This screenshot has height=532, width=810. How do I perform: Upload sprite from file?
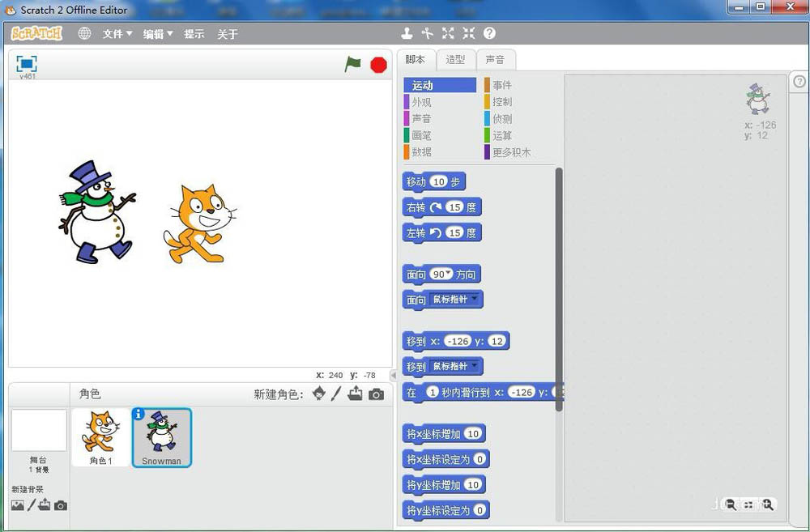(355, 394)
